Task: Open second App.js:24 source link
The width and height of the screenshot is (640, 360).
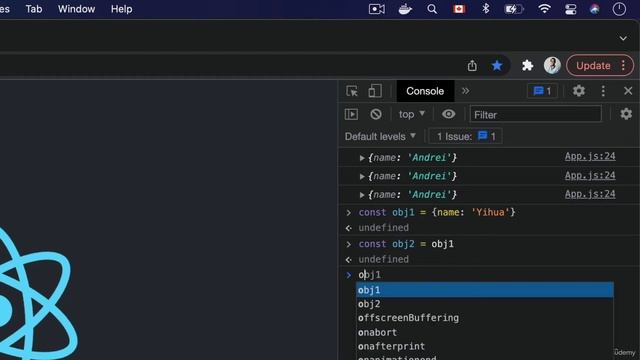Action: 590,176
